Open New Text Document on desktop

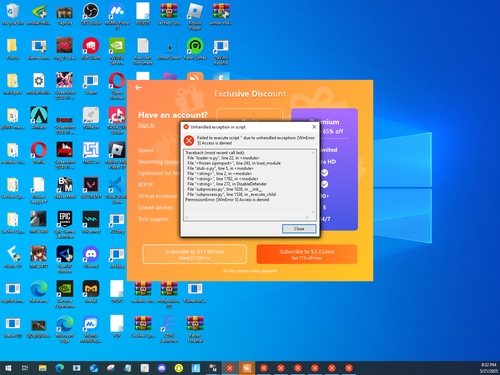(143, 51)
